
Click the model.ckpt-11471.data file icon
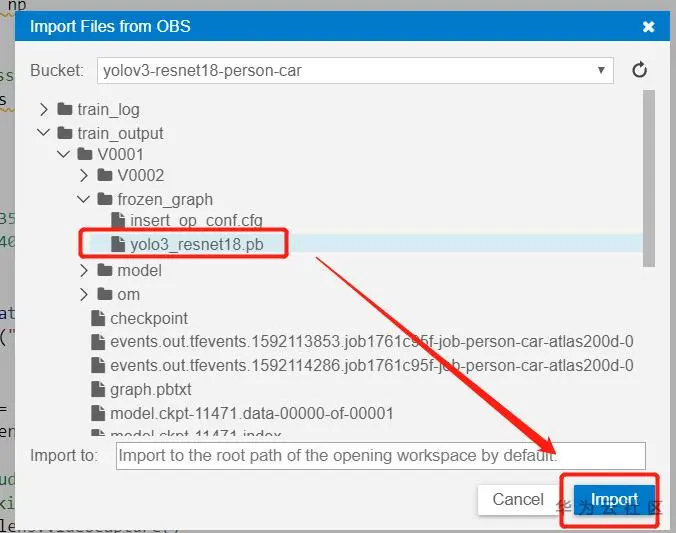pos(98,413)
